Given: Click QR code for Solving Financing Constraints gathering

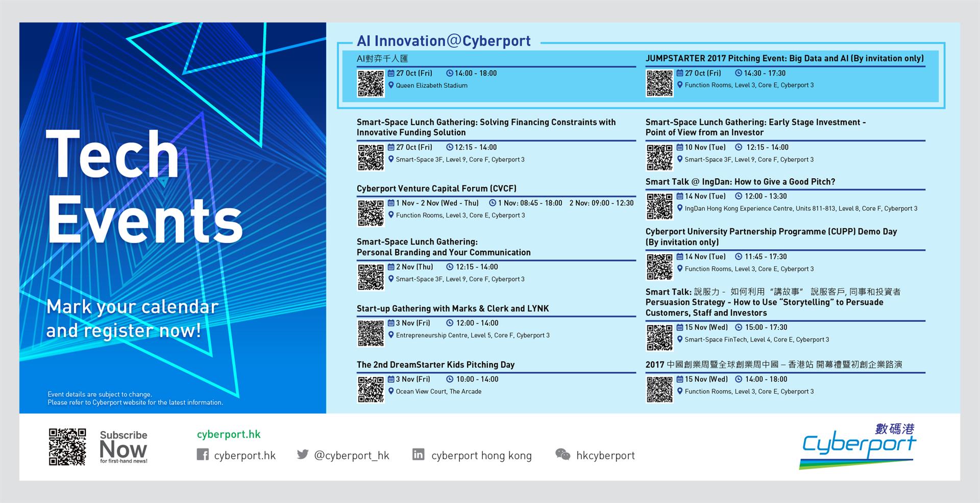Looking at the screenshot, I should pyautogui.click(x=371, y=157).
